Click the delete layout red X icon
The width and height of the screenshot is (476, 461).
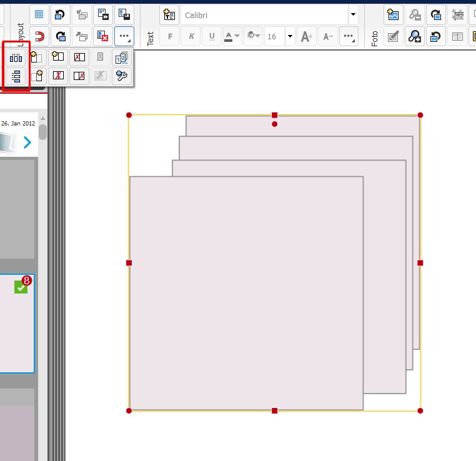pos(102,36)
